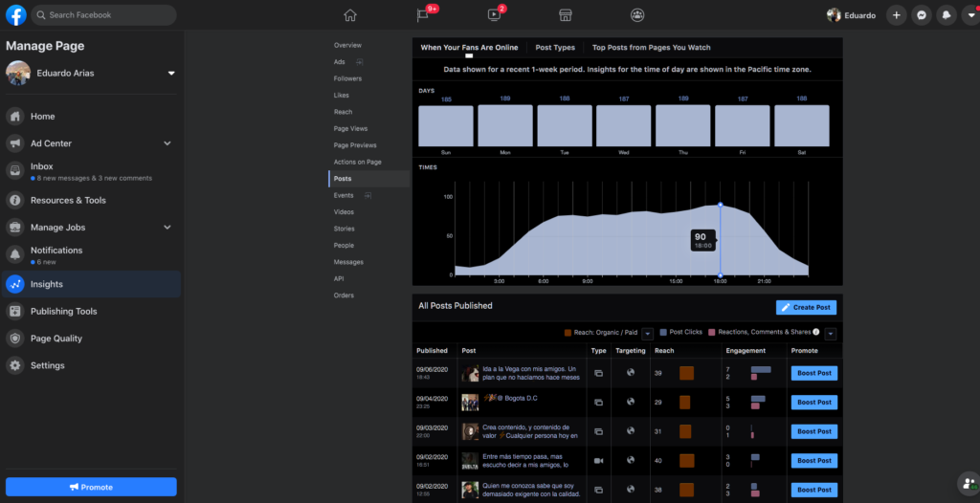980x503 pixels.
Task: Select Videos in Insights list
Action: (x=344, y=212)
